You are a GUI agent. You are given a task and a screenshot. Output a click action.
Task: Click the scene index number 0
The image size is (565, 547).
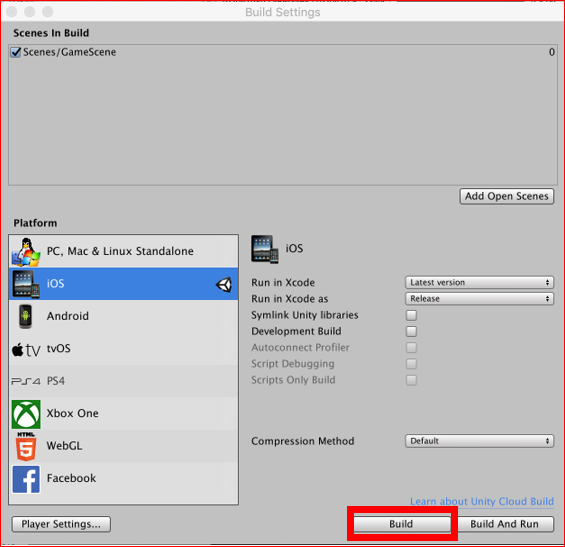(552, 52)
